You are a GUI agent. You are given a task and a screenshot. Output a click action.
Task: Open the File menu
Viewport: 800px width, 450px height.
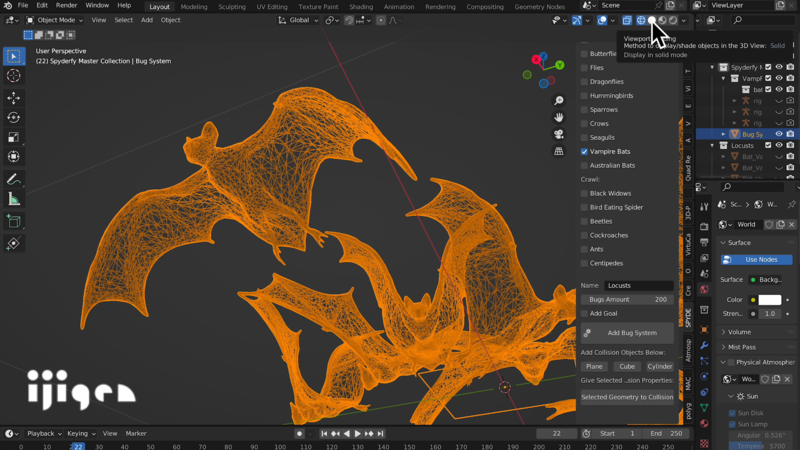click(x=23, y=6)
